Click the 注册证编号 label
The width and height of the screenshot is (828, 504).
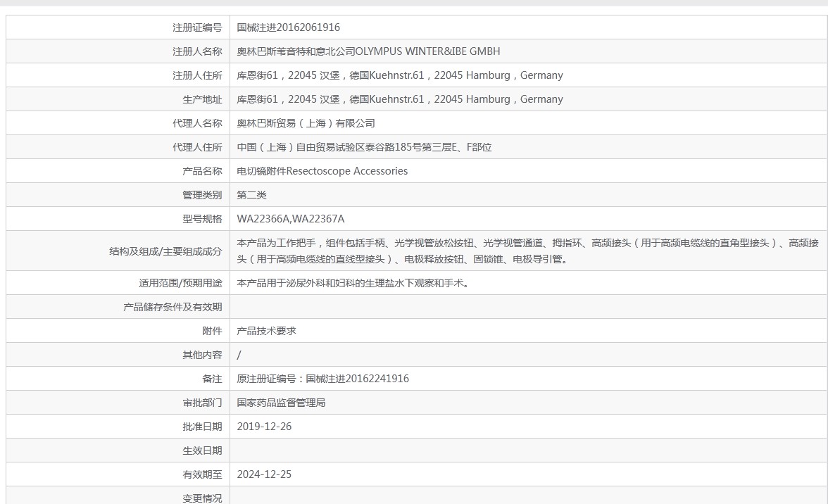(197, 27)
